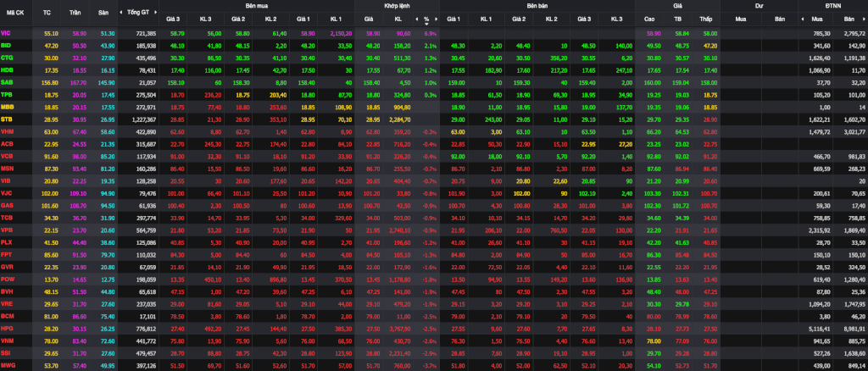Image resolution: width=868 pixels, height=371 pixels.
Task: Click the right arrow after the % column
Action: pos(436,19)
